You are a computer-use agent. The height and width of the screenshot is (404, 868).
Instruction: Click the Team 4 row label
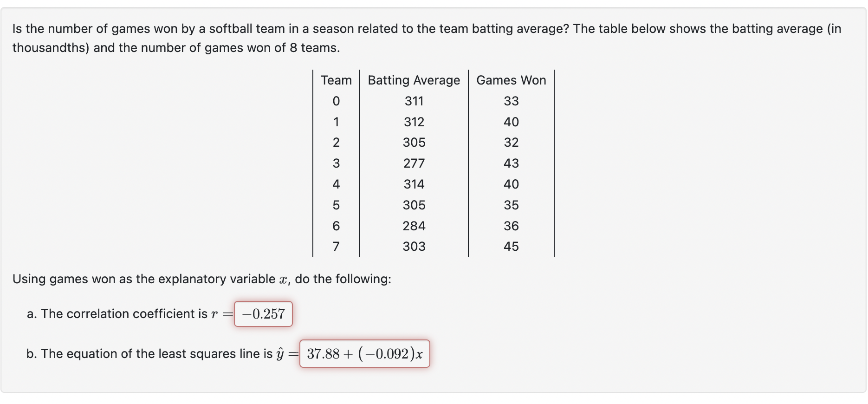336,184
